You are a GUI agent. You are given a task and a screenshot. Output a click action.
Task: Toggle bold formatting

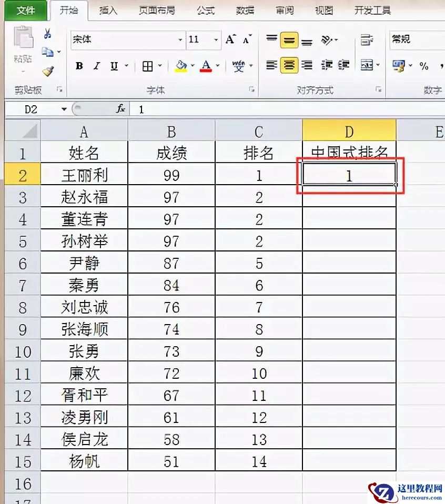point(79,66)
